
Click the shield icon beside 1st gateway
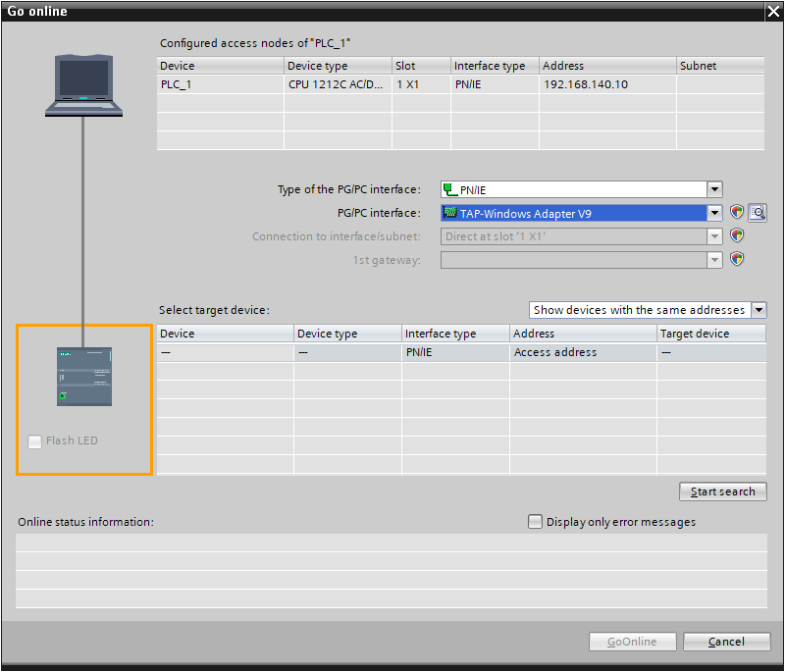tap(737, 259)
